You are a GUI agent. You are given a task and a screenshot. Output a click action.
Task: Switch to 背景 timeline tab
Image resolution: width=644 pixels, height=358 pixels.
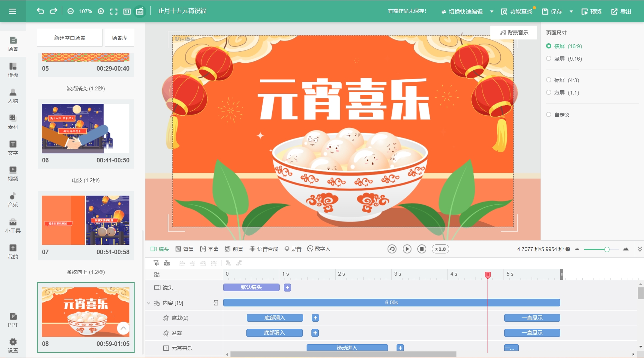click(x=184, y=249)
